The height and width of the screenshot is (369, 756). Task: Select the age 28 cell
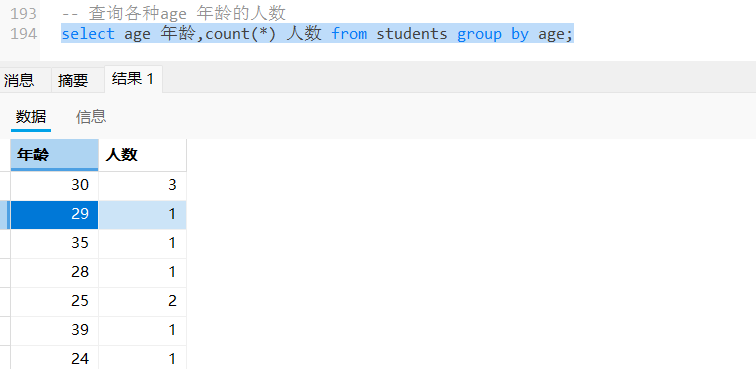click(x=54, y=273)
